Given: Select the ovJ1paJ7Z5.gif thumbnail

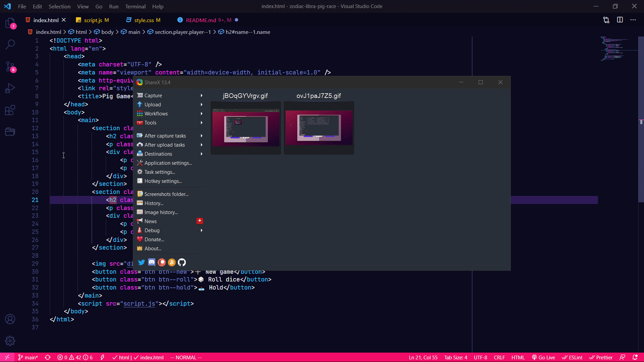Looking at the screenshot, I should (319, 127).
